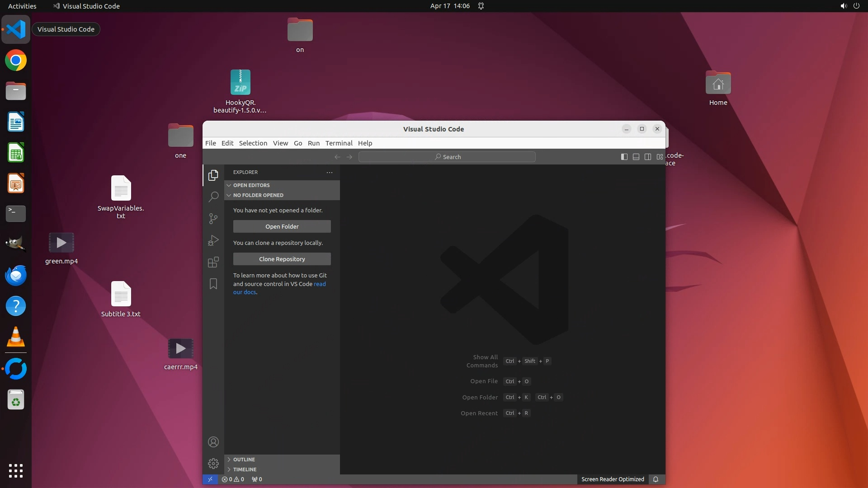Open the Manage gear icon
This screenshot has height=488, width=868.
(213, 464)
